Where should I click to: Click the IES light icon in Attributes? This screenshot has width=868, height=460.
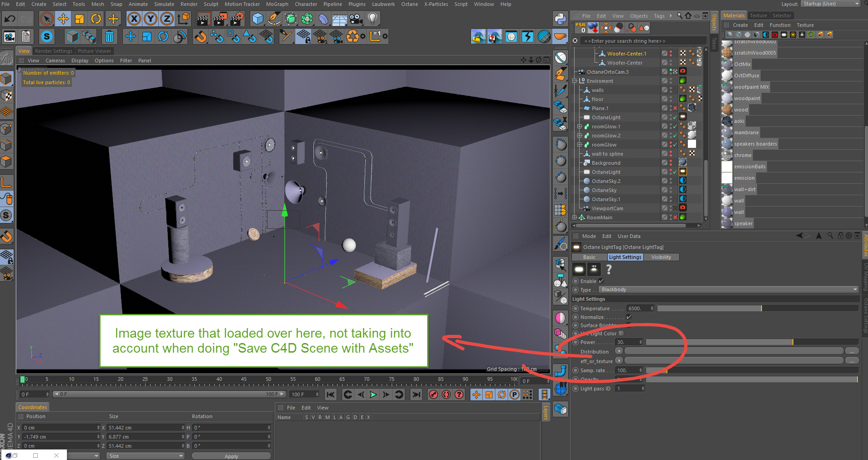point(594,269)
